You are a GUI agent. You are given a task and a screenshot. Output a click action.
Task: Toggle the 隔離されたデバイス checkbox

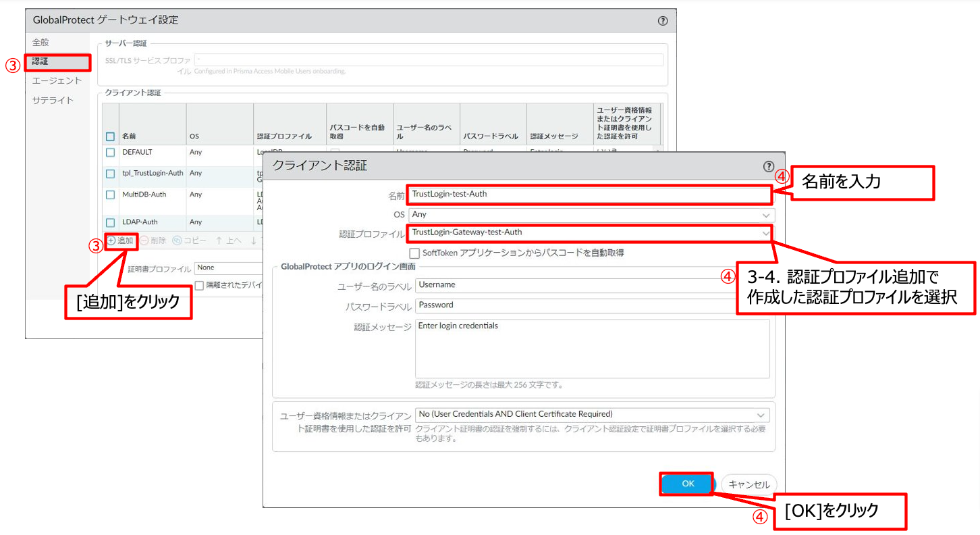click(x=199, y=286)
